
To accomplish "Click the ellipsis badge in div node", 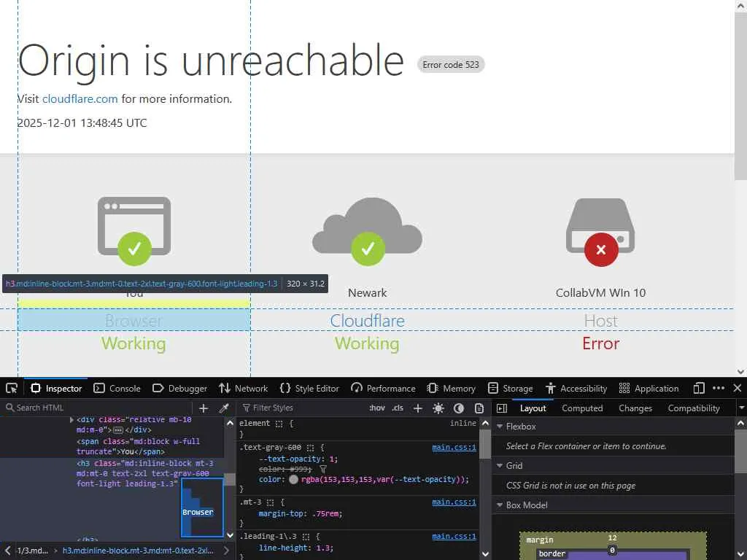I will (x=118, y=430).
